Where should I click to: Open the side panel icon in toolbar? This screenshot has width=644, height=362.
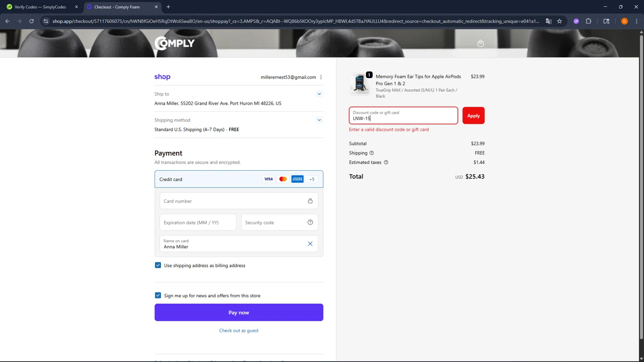pyautogui.click(x=606, y=21)
